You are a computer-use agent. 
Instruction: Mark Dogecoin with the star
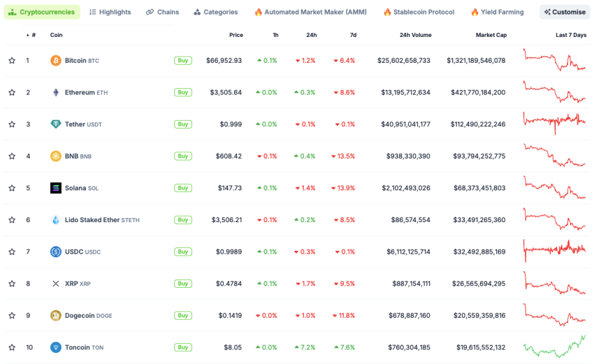tap(13, 315)
